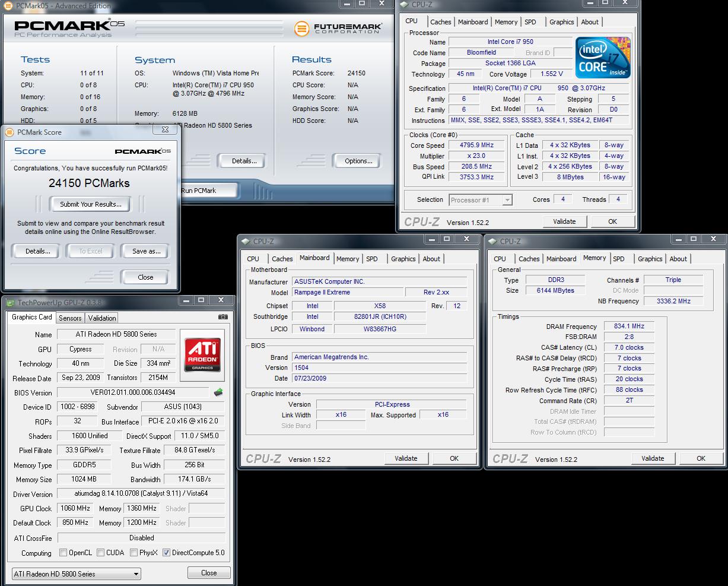Open About tab in the CPU-Z processor window
The width and height of the screenshot is (728, 586).
click(590, 22)
